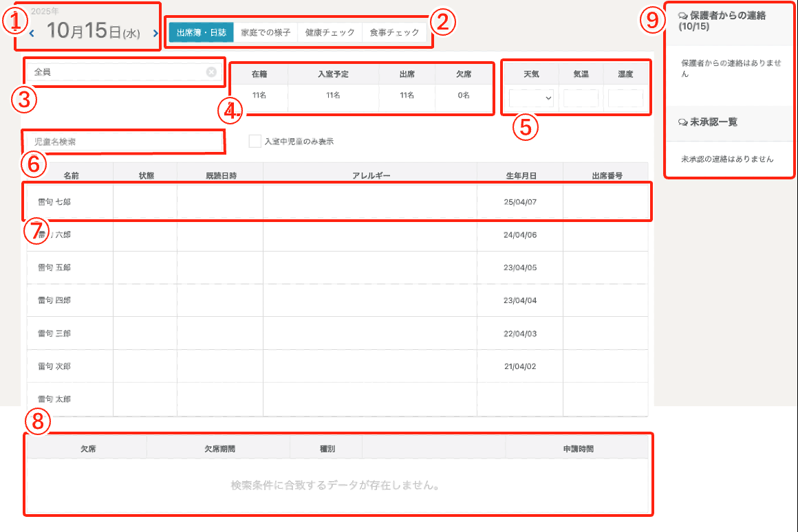Viewport: 798px width, 532px height.
Task: Switch to 家庭での様子 tab
Action: pos(266,32)
